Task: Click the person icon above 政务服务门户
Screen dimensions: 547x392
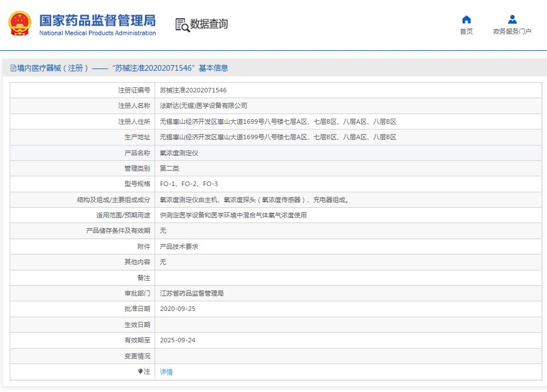Action: click(512, 20)
